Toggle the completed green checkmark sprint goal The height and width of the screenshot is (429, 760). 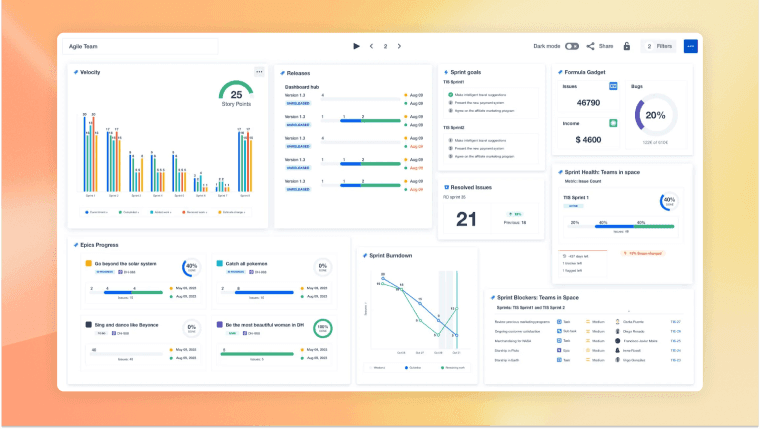[x=450, y=95]
